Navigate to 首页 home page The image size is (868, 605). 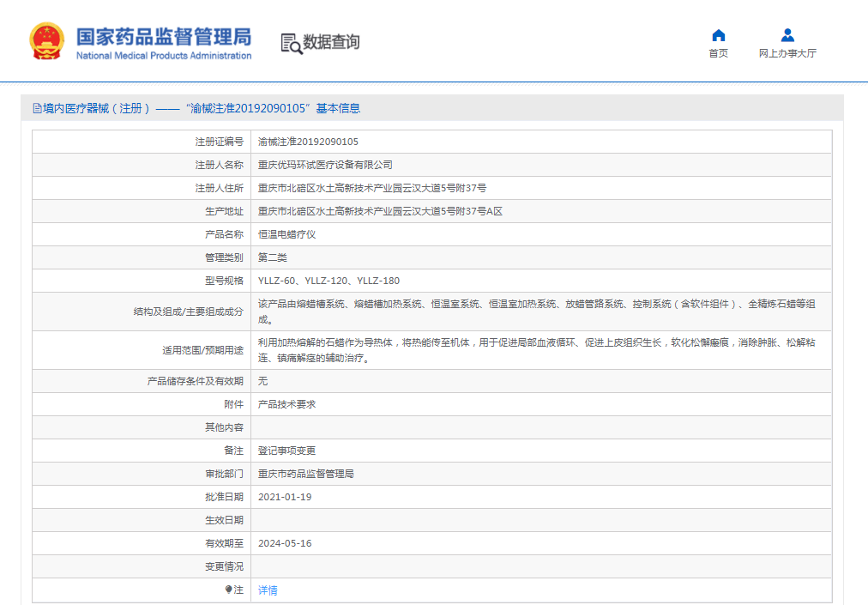718,52
